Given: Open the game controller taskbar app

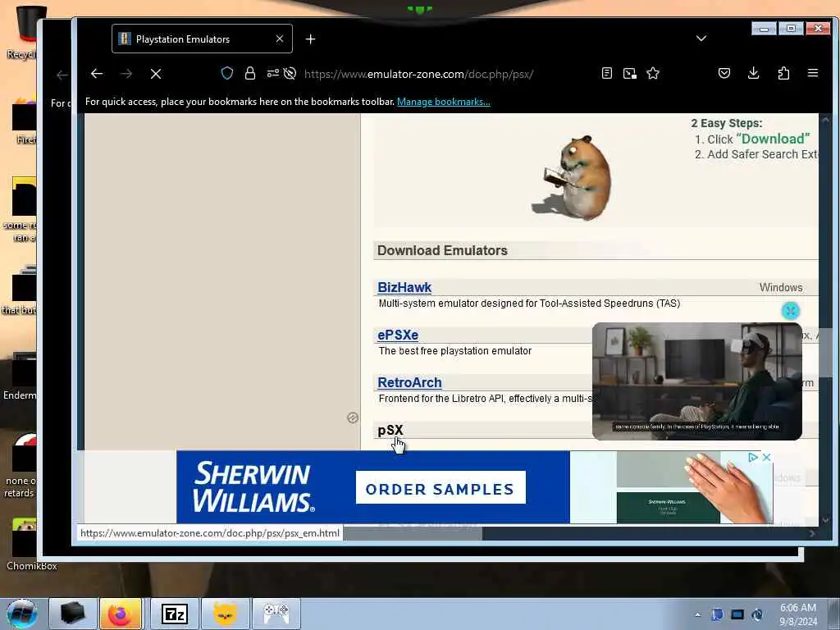Looking at the screenshot, I should click(276, 614).
